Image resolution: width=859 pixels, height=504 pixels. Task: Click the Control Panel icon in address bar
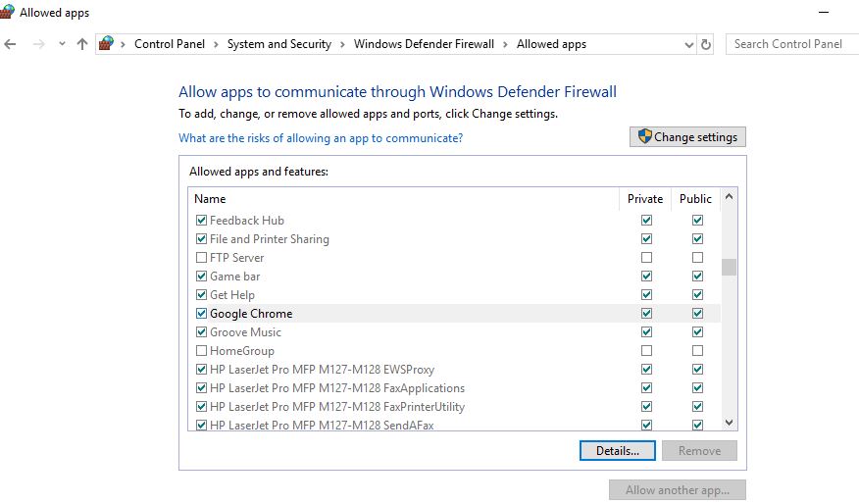pos(107,44)
